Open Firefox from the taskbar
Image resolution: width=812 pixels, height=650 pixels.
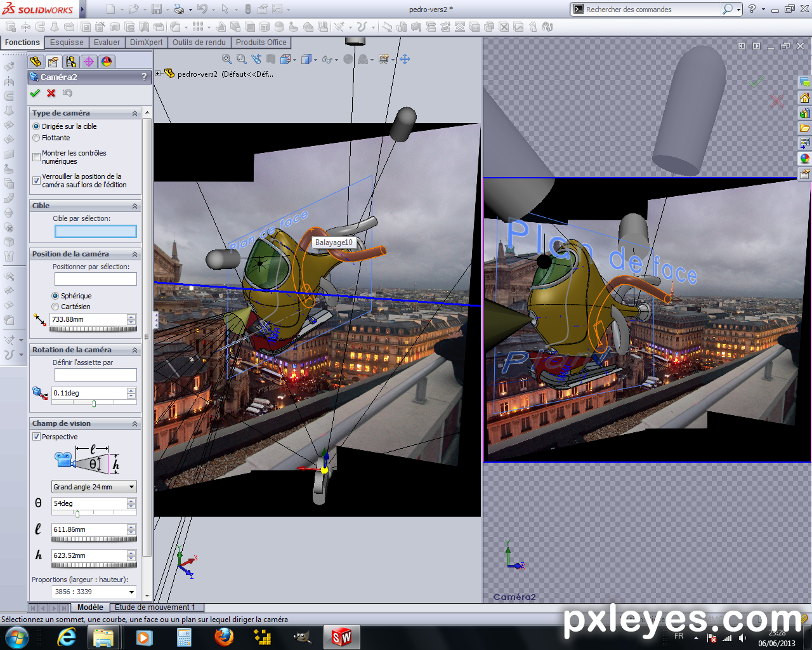(224, 637)
